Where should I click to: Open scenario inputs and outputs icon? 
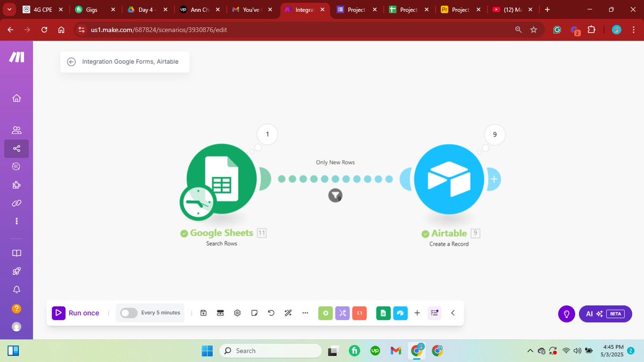(x=220, y=313)
